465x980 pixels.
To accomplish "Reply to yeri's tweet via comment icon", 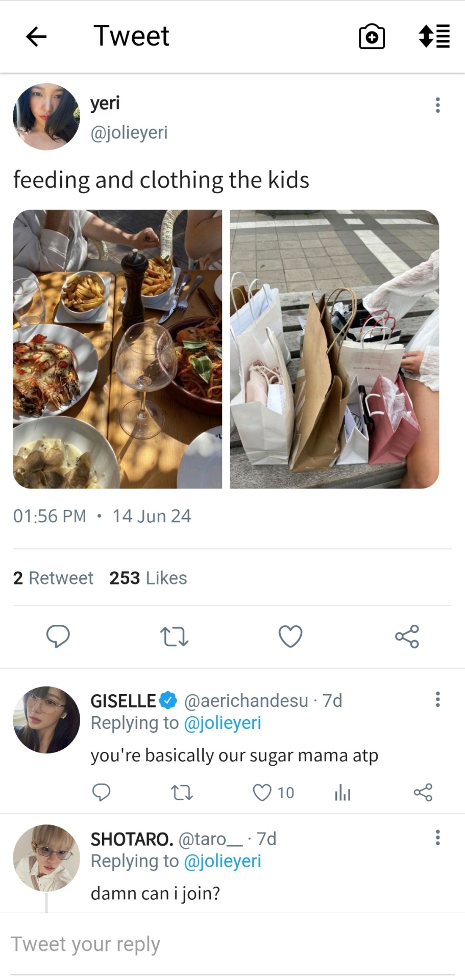I will tap(58, 636).
